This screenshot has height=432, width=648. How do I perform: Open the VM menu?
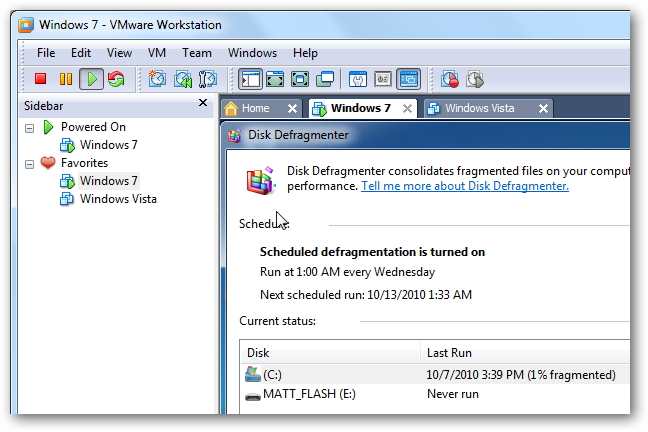click(157, 53)
